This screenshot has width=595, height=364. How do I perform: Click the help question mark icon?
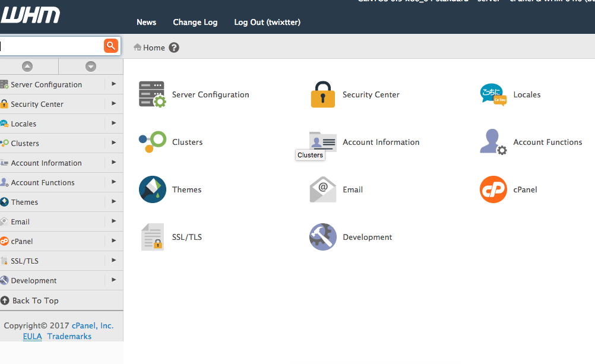click(174, 48)
